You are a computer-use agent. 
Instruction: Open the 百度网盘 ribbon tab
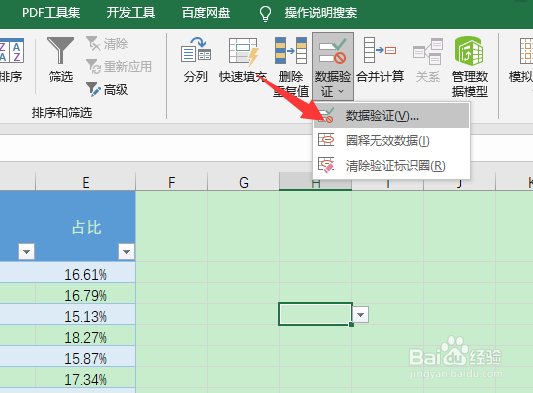click(206, 13)
